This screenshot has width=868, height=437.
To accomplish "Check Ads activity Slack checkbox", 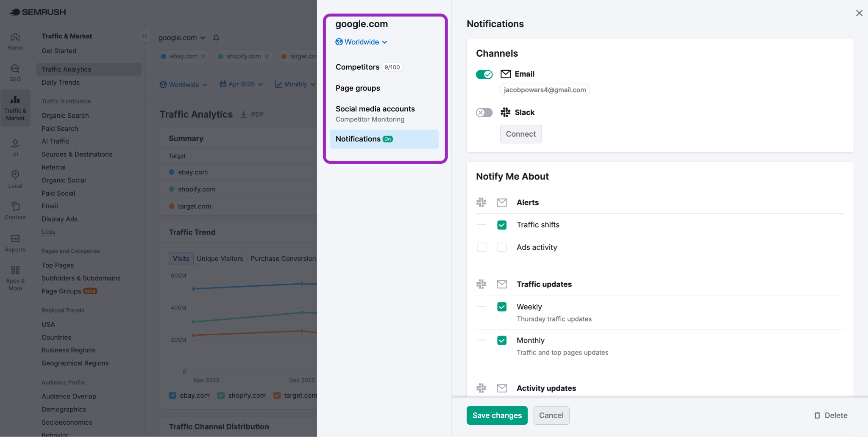I will coord(481,247).
